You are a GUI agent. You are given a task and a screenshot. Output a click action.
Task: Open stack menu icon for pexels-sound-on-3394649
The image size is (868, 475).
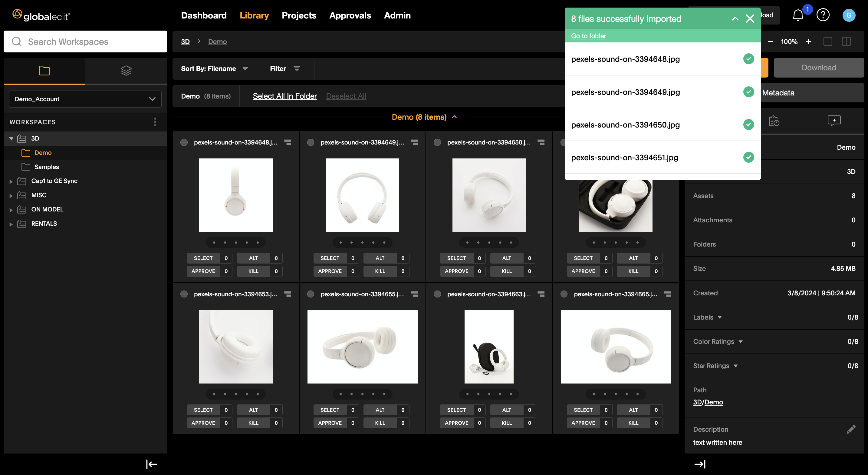click(414, 142)
